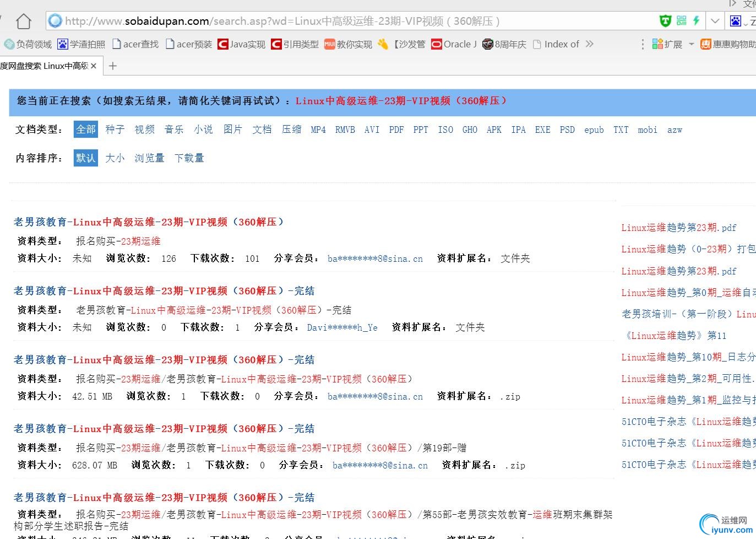Open the acer查找 bookmark
This screenshot has width=756, height=539.
coord(135,44)
